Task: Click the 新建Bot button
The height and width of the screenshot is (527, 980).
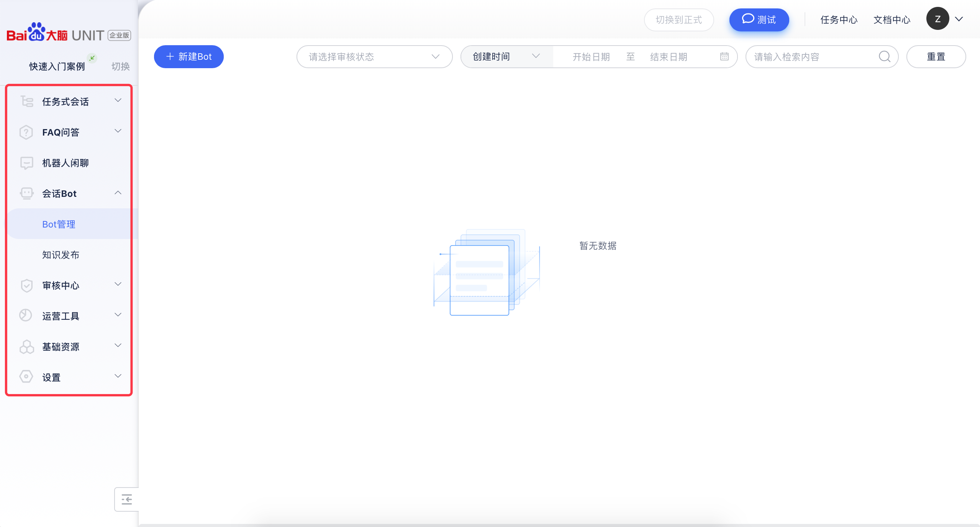Action: click(x=188, y=57)
